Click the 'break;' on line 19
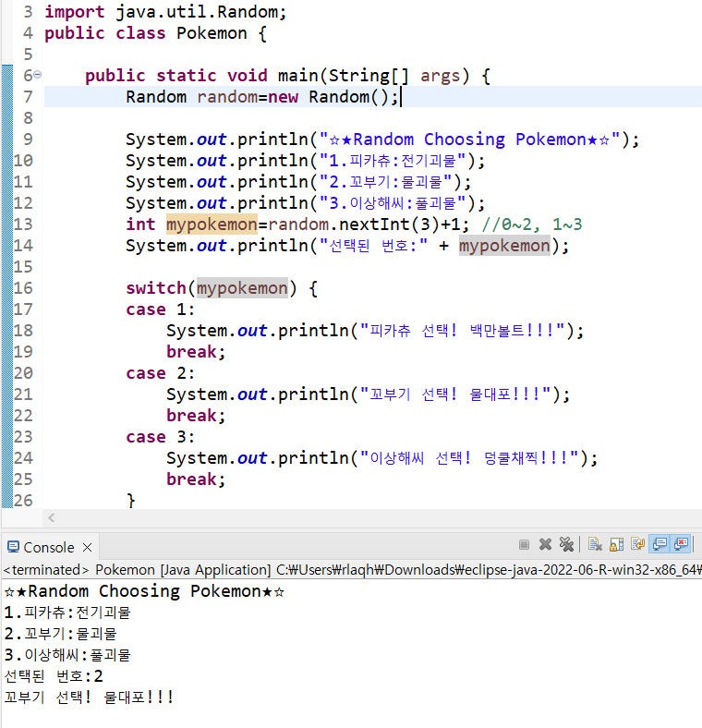This screenshot has width=702, height=728. tap(196, 352)
